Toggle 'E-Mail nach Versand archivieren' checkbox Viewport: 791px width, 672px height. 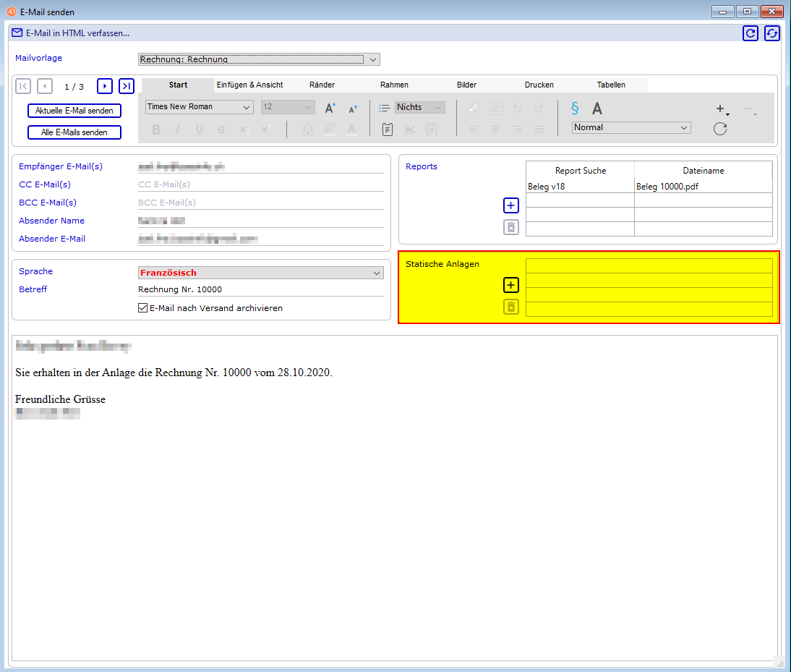point(142,308)
